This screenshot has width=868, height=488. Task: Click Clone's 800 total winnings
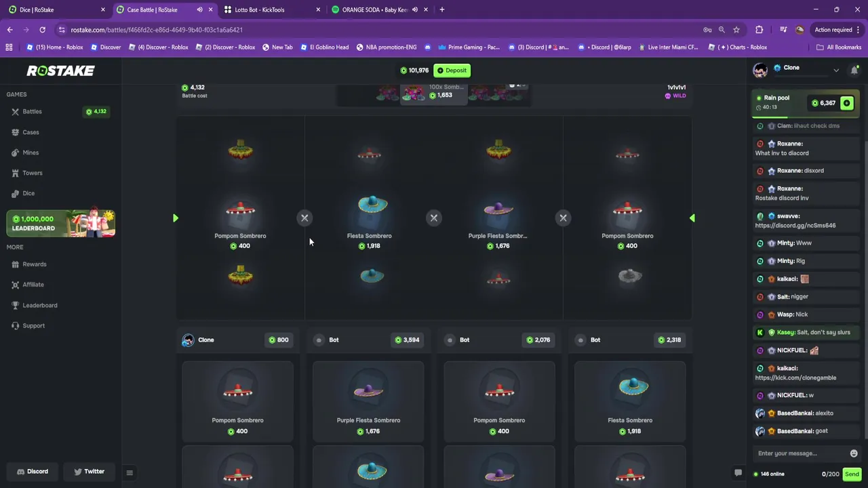[278, 340]
